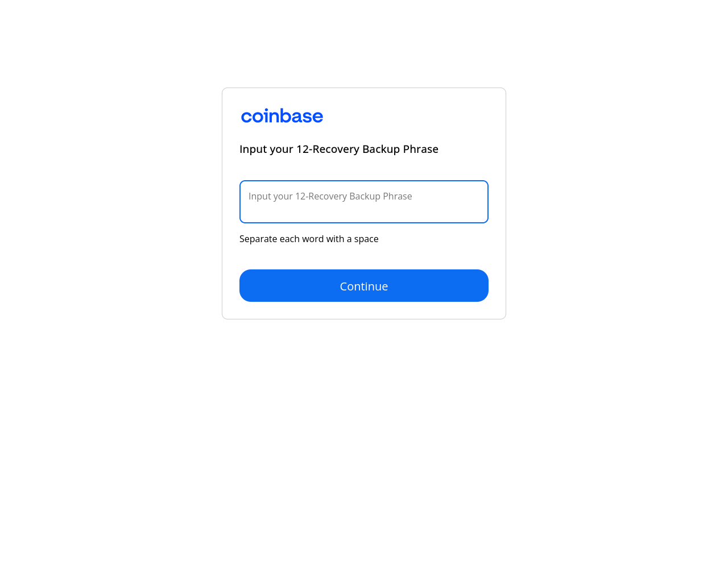Open the Coinbase wordmark at top of card
Screen dimensions: 728x582
282,116
